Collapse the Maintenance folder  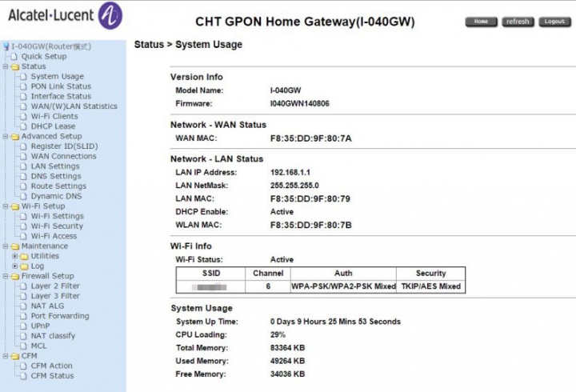pyautogui.click(x=6, y=246)
